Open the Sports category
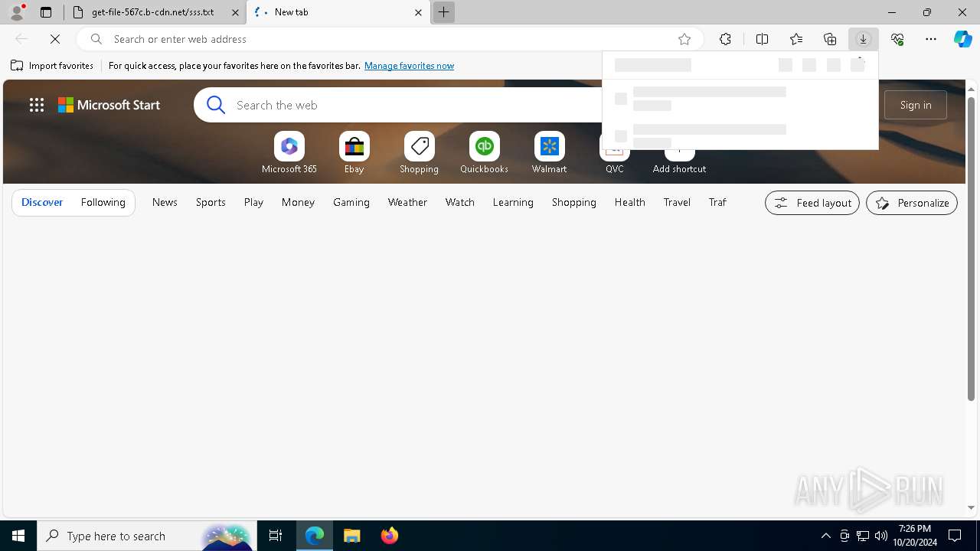The image size is (980, 551). 211,202
